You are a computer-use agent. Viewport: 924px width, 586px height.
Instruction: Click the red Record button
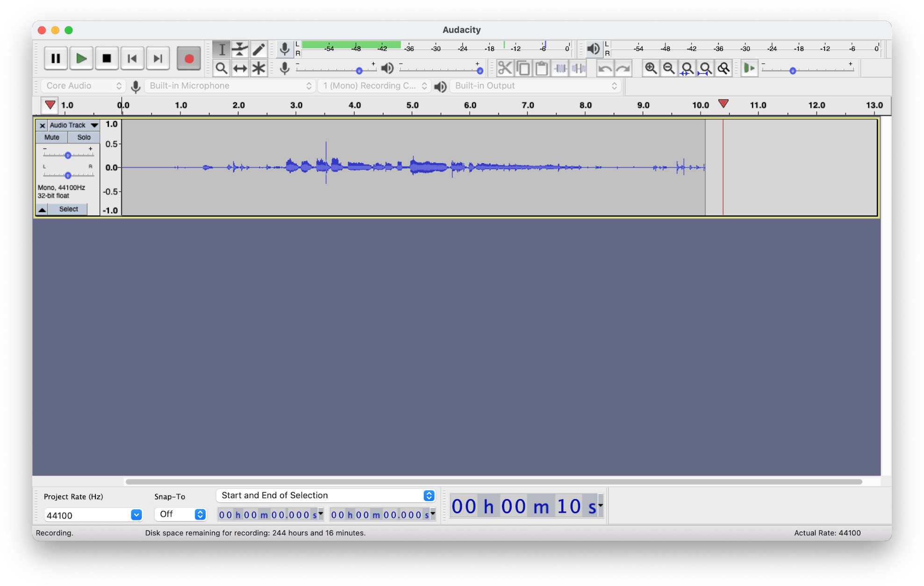(x=189, y=58)
